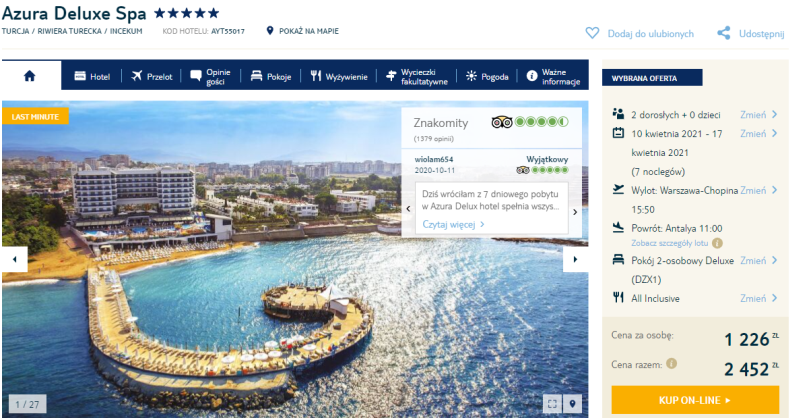The width and height of the screenshot is (790, 418).
Task: Open the home tab icon
Action: click(x=30, y=76)
